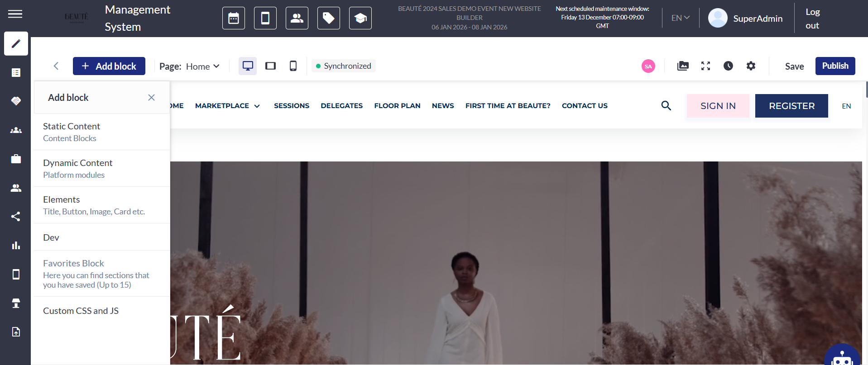Screen dimensions: 868x365
Task: Click the Publish button
Action: click(x=835, y=66)
